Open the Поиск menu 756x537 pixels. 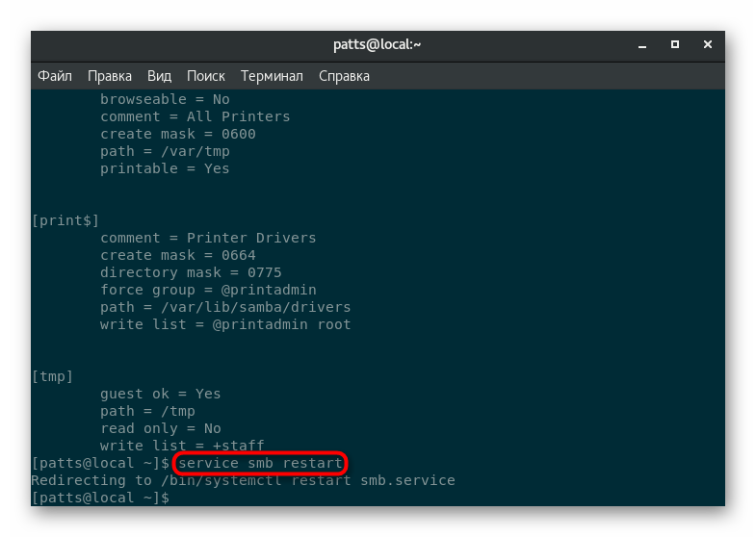coord(205,76)
